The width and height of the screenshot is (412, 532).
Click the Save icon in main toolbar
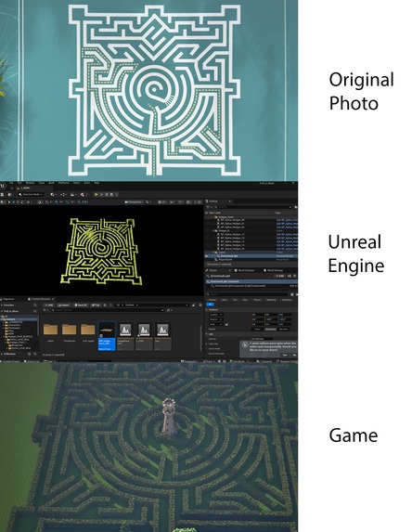pyautogui.click(x=2, y=194)
